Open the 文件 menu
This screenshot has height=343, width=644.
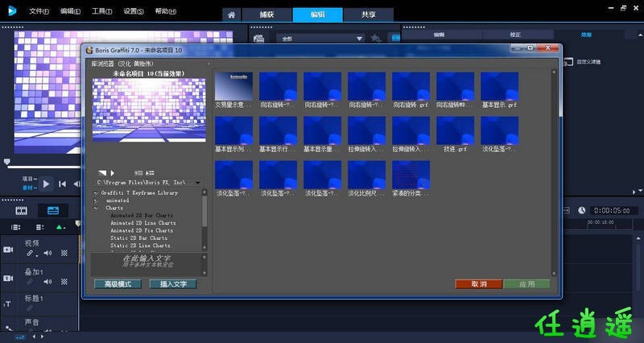[x=39, y=11]
